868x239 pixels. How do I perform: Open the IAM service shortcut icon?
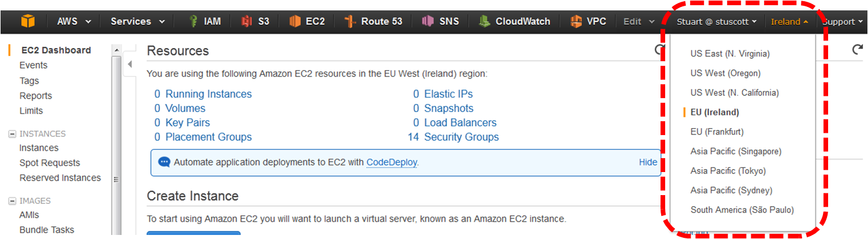pos(194,21)
